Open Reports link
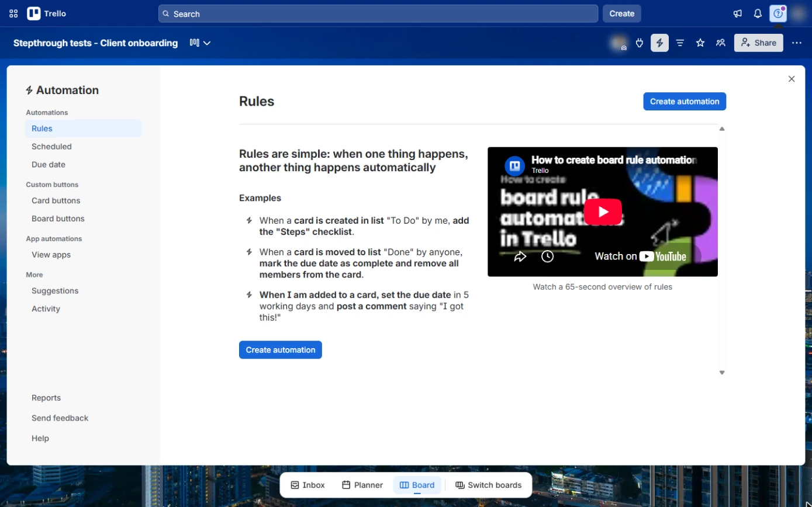This screenshot has width=812, height=507. [46, 398]
